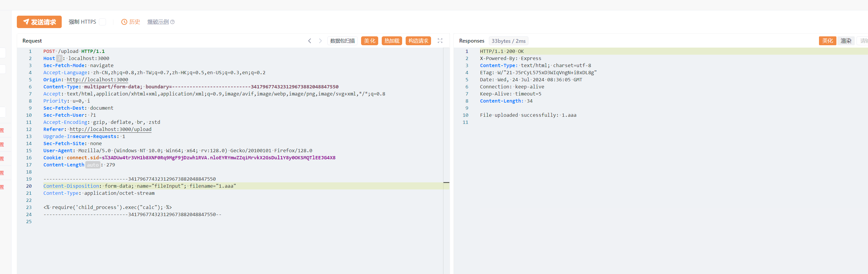Viewport: 868px width, 274px height.
Task: Click the Content-Disposition line with filename="1.aaa"
Action: pyautogui.click(x=139, y=186)
